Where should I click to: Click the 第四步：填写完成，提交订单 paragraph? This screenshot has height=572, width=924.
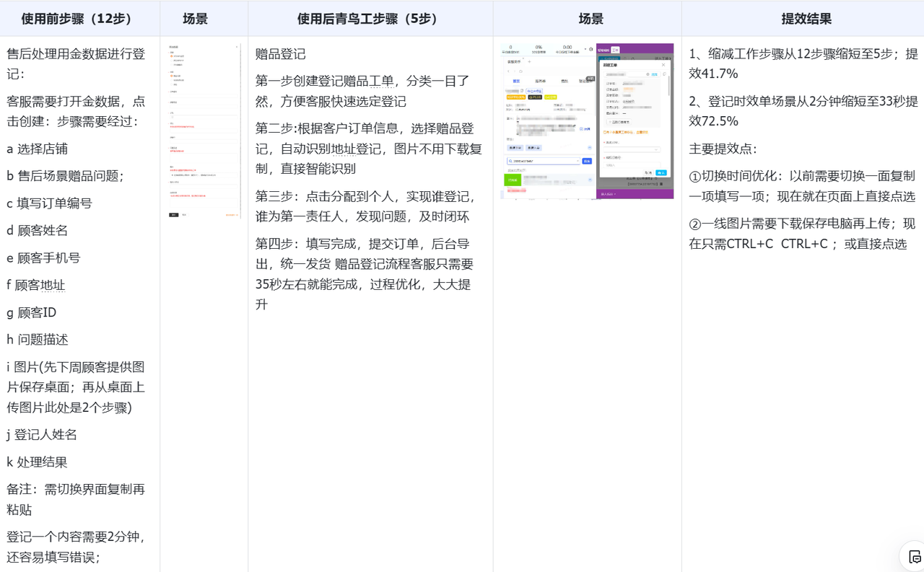tap(365, 274)
